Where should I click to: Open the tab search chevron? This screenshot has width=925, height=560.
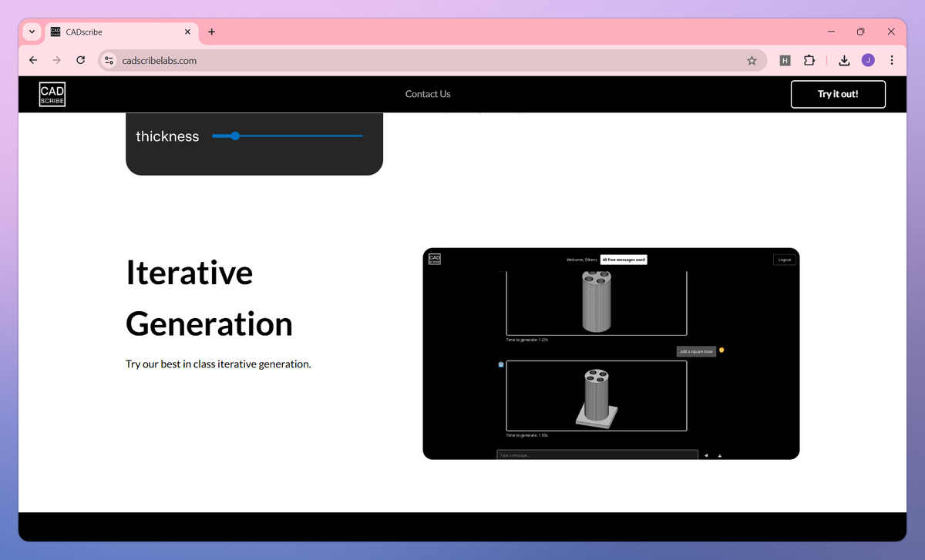(31, 32)
